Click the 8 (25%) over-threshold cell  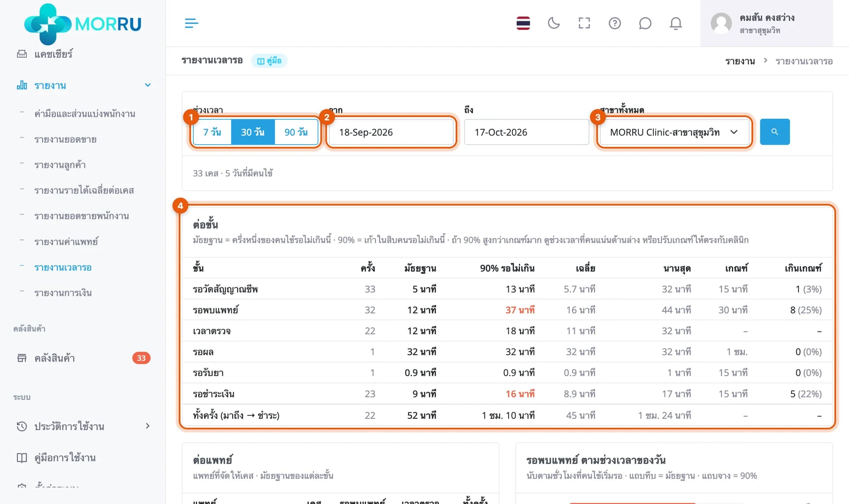click(806, 310)
